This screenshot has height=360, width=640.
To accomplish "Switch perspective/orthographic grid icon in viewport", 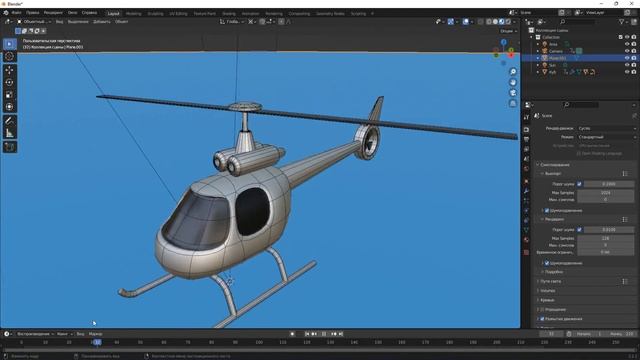I will point(513,103).
